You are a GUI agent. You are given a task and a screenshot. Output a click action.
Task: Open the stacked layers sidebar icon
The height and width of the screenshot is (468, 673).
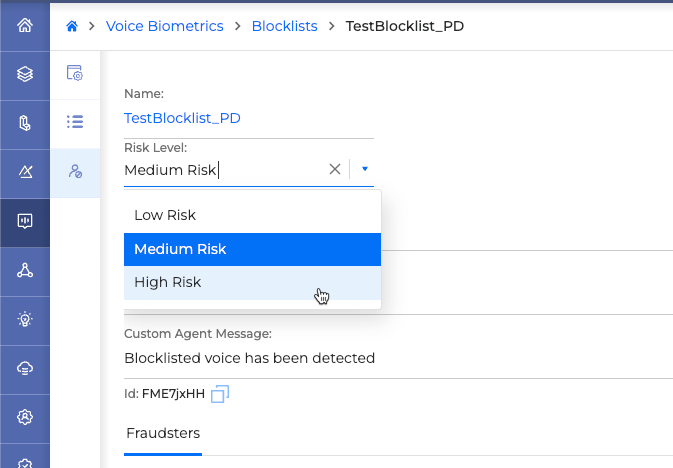[x=25, y=73]
